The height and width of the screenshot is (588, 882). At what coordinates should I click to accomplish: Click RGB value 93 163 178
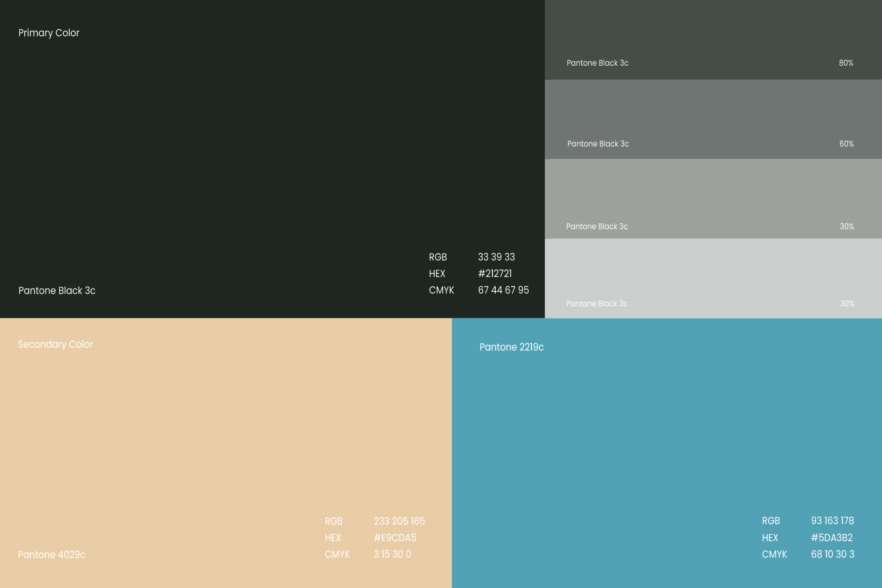832,521
